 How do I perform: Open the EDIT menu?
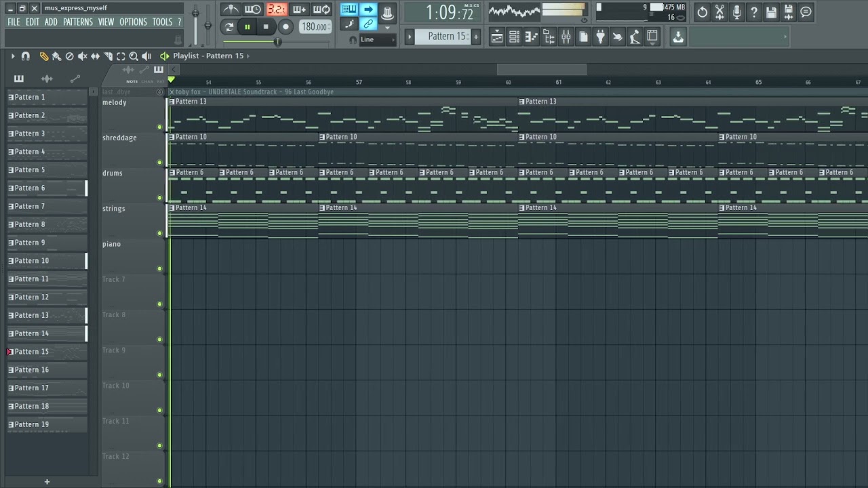click(x=33, y=22)
